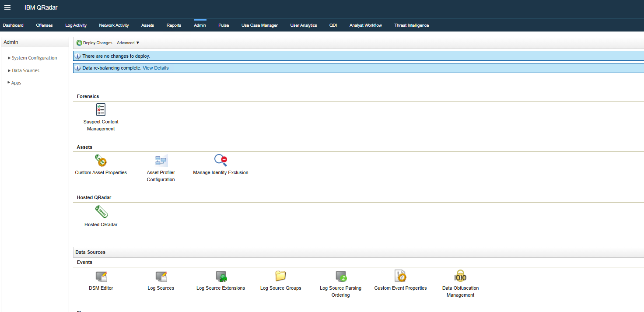Click the Admin panel header

(35, 42)
